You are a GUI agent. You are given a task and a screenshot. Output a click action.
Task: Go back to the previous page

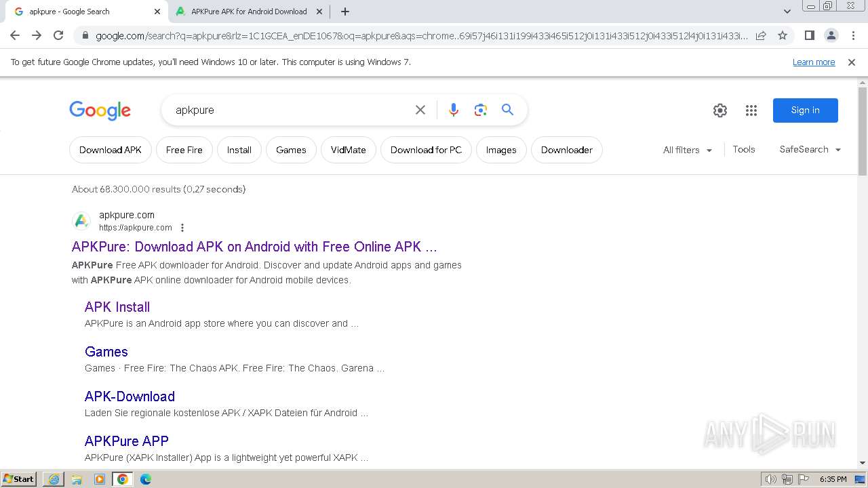click(15, 35)
